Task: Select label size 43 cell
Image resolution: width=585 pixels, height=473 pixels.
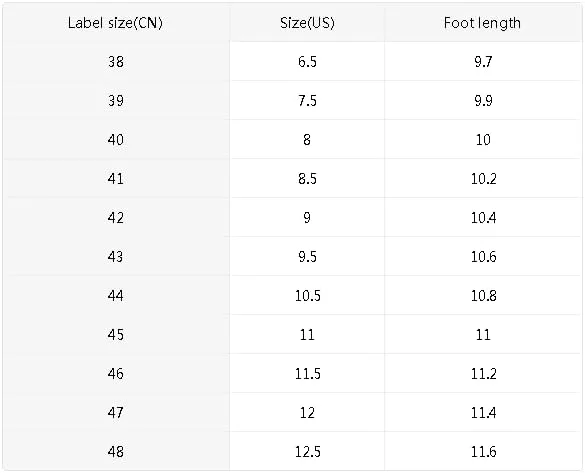Action: [x=116, y=257]
